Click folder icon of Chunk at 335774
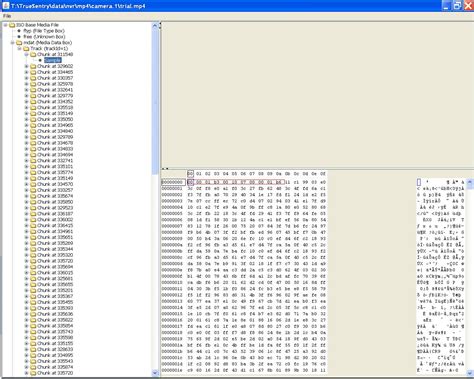Screen dimensions: 474x379 (33, 172)
